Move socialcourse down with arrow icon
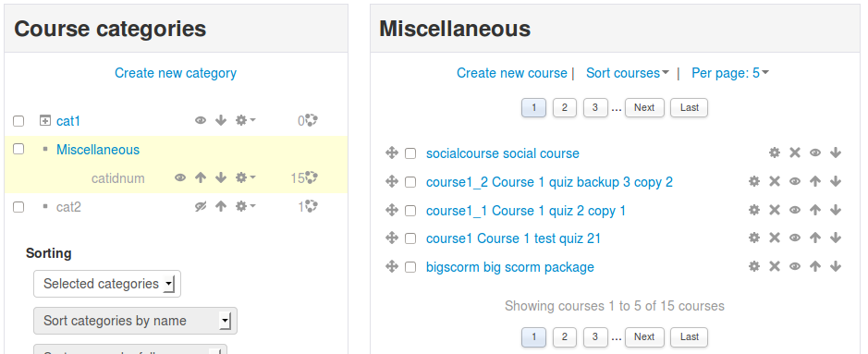The height and width of the screenshot is (354, 868). pyautogui.click(x=836, y=153)
